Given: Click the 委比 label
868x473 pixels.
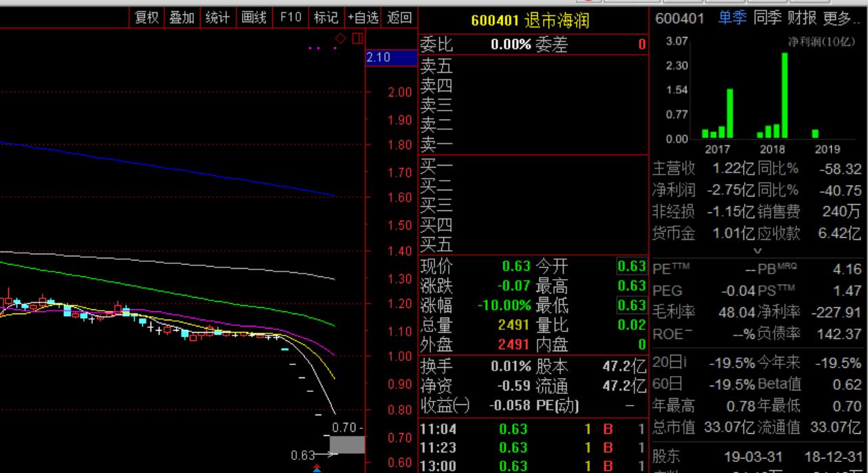Looking at the screenshot, I should (x=436, y=45).
